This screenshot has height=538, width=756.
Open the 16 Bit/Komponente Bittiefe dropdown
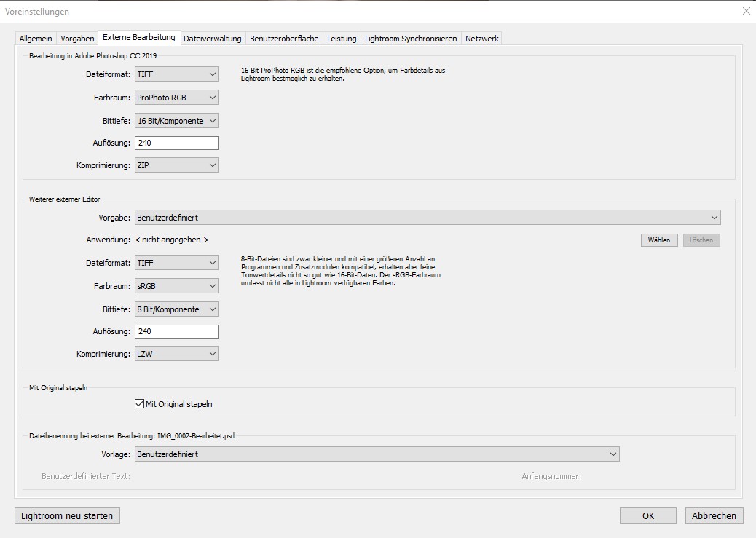click(x=177, y=121)
